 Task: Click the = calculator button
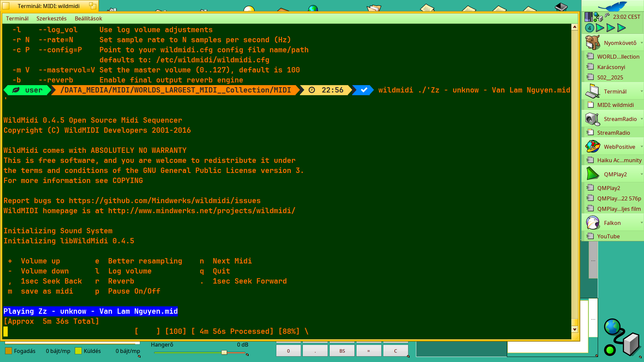369,351
